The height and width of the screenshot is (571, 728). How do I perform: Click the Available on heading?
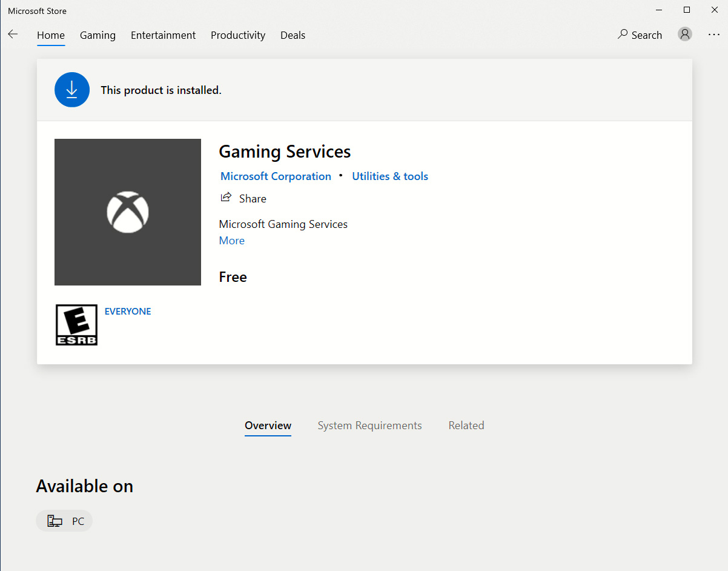(85, 486)
